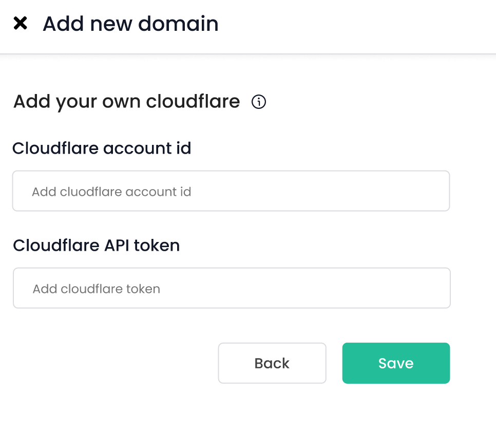Screen dimensions: 496x448
Task: Select the Add your own cloudflare heading
Action: click(127, 102)
